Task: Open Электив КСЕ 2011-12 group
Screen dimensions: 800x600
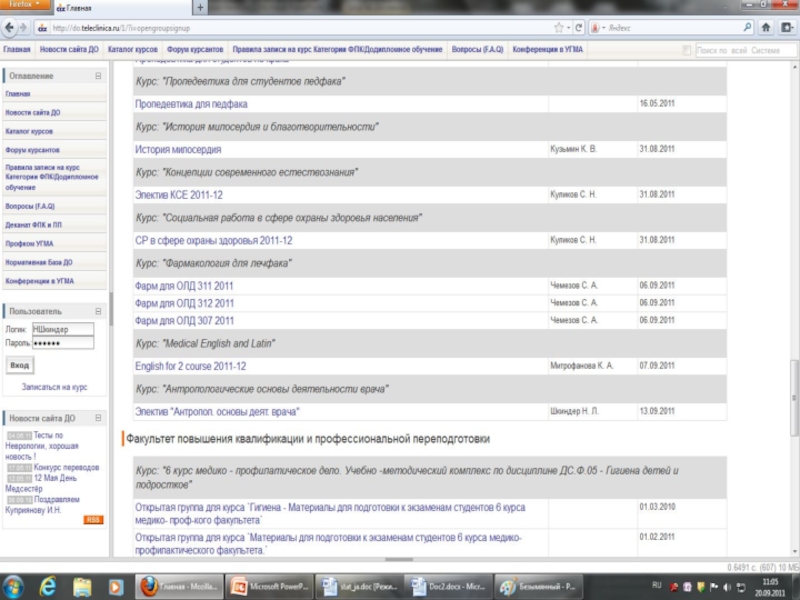Action: (x=179, y=195)
